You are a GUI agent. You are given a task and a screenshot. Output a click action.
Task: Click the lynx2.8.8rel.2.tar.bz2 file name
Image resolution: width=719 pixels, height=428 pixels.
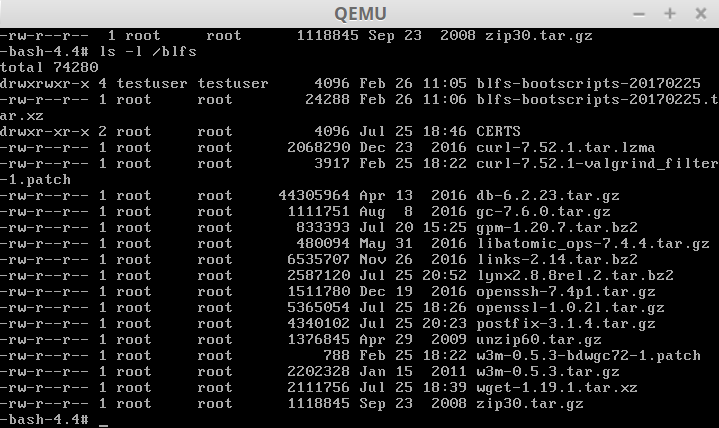[575, 276]
